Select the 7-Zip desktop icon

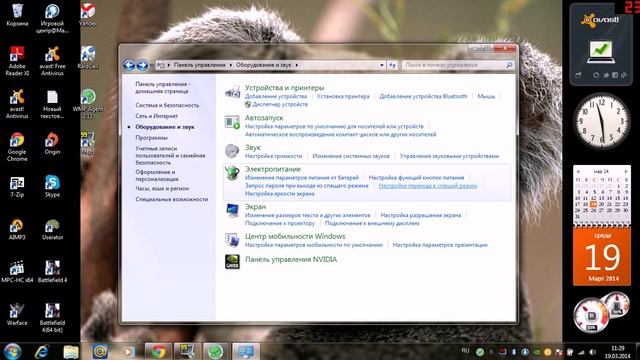pyautogui.click(x=17, y=187)
